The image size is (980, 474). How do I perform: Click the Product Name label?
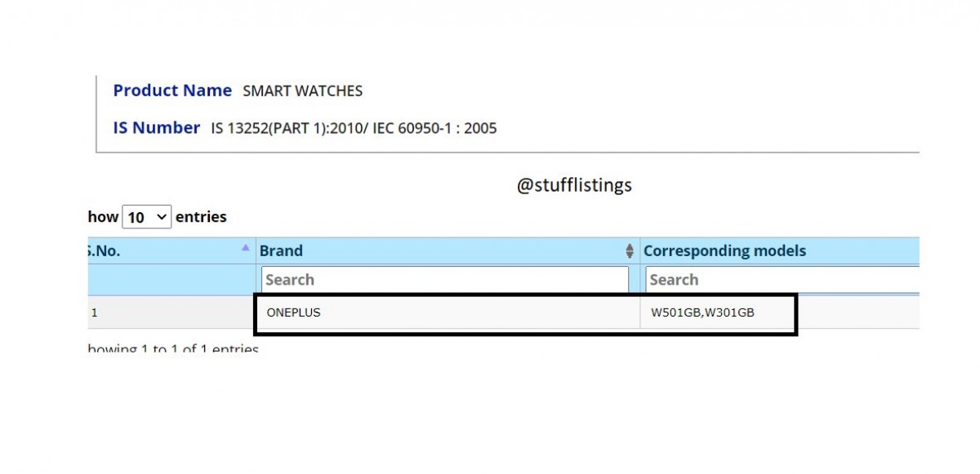coord(172,91)
